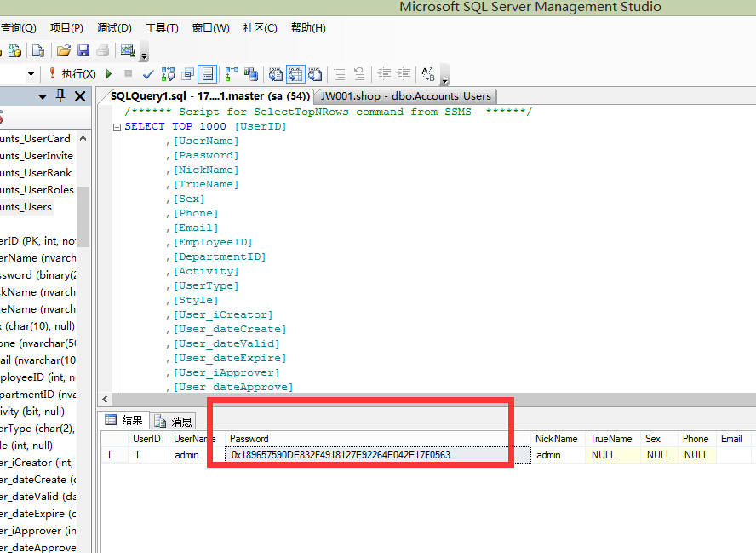Viewport: 756px width, 553px height.
Task: Start debugging with the green arrow
Action: point(109,73)
